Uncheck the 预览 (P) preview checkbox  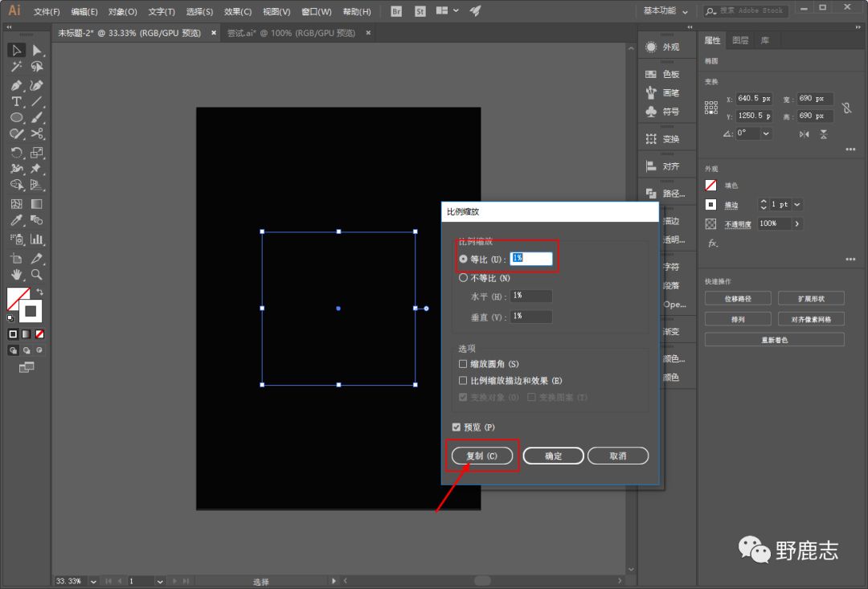click(x=457, y=427)
